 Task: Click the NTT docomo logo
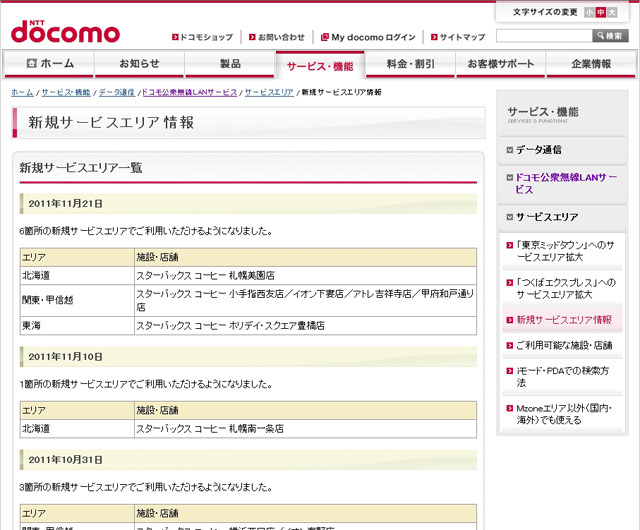[65, 32]
